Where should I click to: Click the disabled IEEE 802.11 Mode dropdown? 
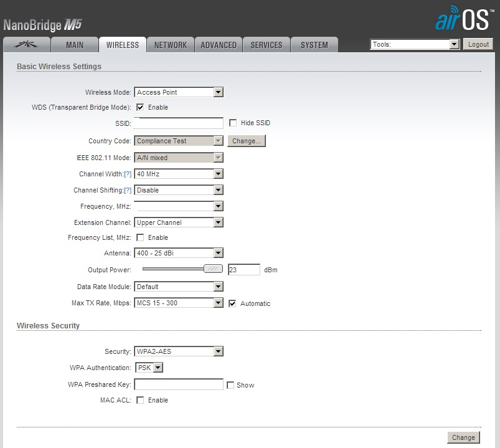tap(179, 158)
